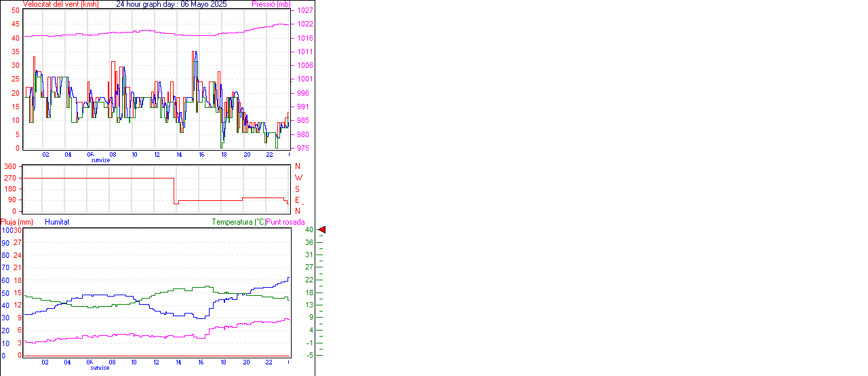Click the sunrise marker under bottom graph

pyautogui.click(x=100, y=367)
